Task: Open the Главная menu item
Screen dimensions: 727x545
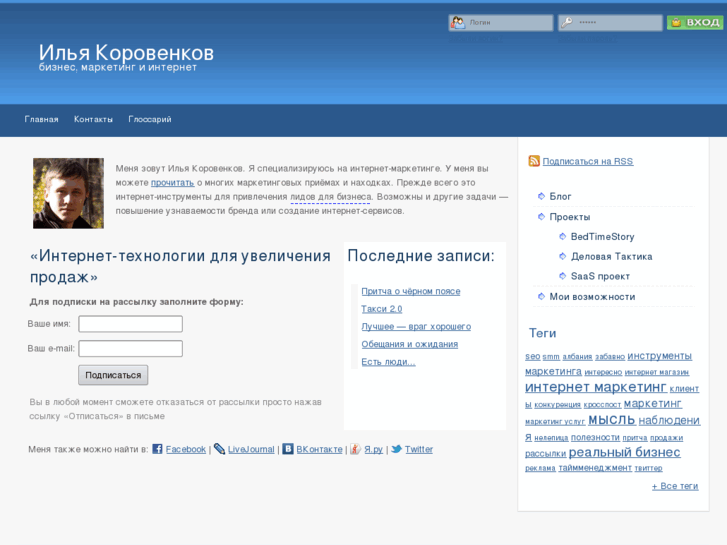Action: coord(41,119)
